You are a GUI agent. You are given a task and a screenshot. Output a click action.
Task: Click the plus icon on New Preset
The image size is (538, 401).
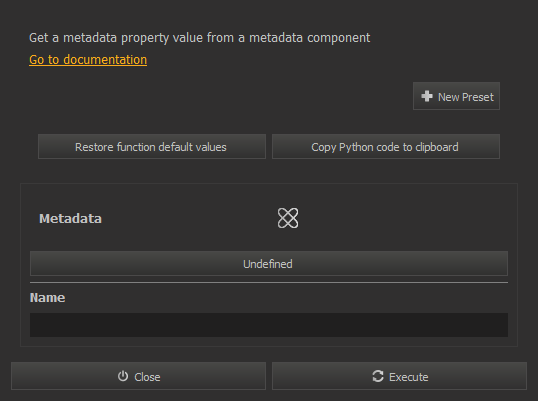point(426,96)
